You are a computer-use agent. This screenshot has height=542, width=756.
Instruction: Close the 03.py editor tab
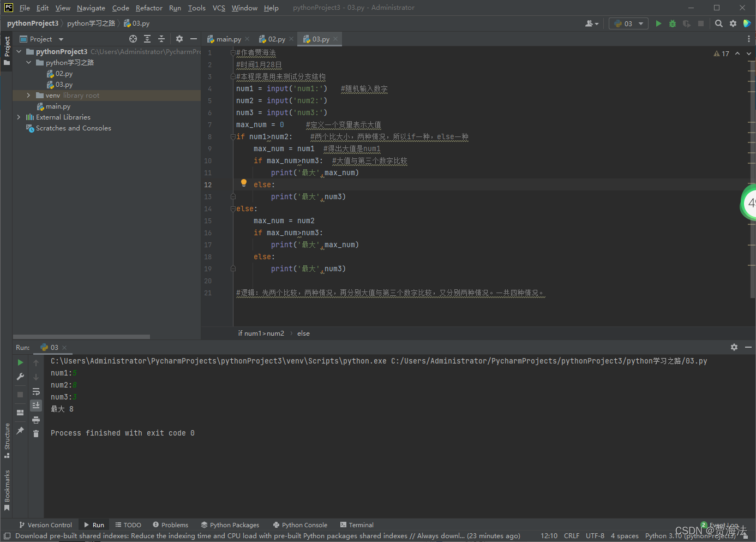[335, 39]
